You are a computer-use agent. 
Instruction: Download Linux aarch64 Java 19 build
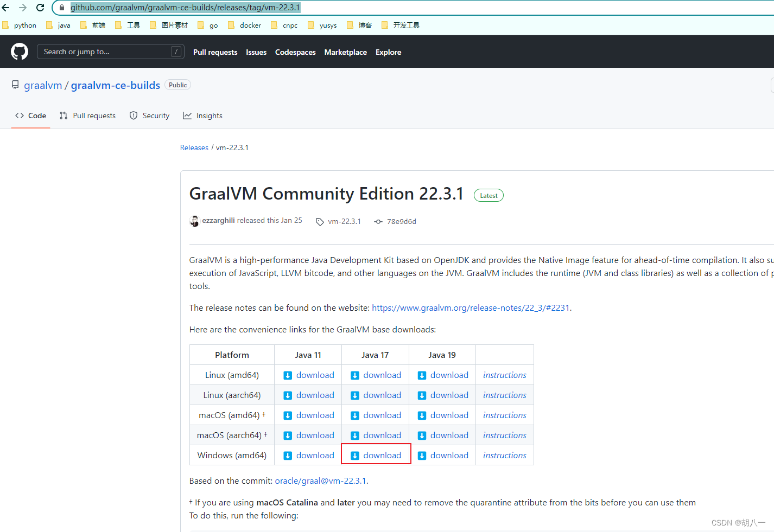click(x=443, y=395)
